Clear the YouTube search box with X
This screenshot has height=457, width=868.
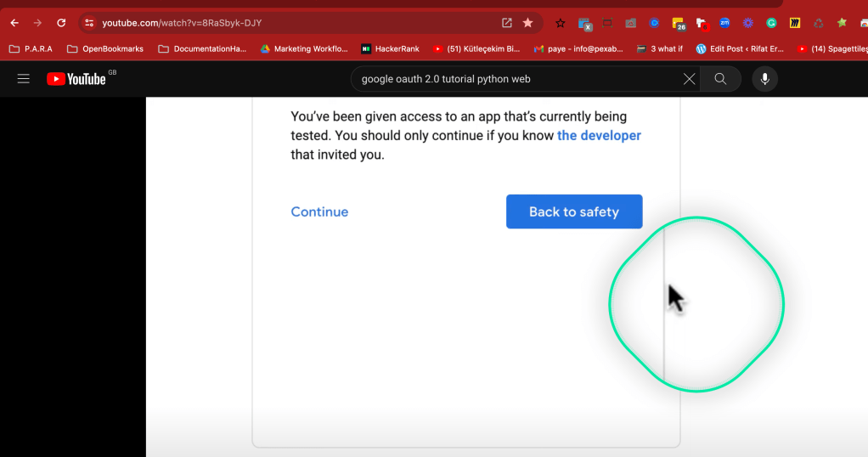coord(689,79)
